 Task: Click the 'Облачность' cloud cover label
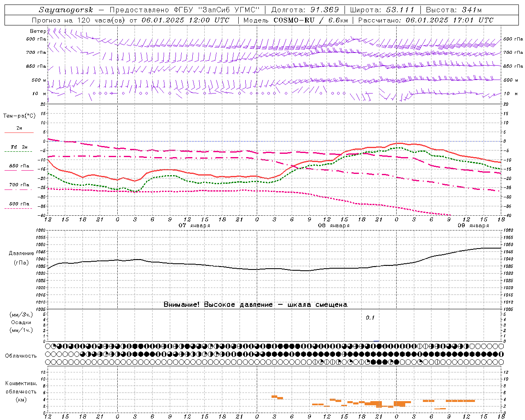21,356
